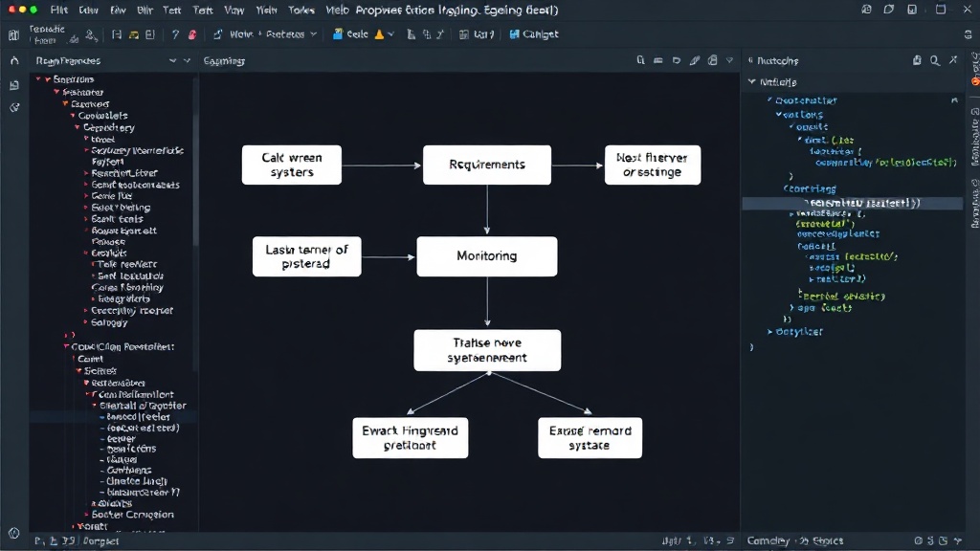The width and height of the screenshot is (980, 551).
Task: Collapse 'Coud'Cilon Feertoilet' tree node
Action: tap(66, 346)
